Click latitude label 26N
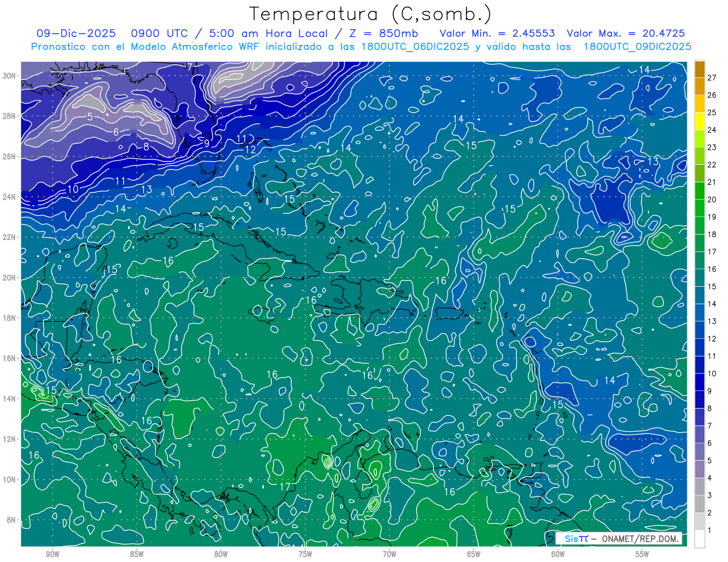 click(10, 156)
